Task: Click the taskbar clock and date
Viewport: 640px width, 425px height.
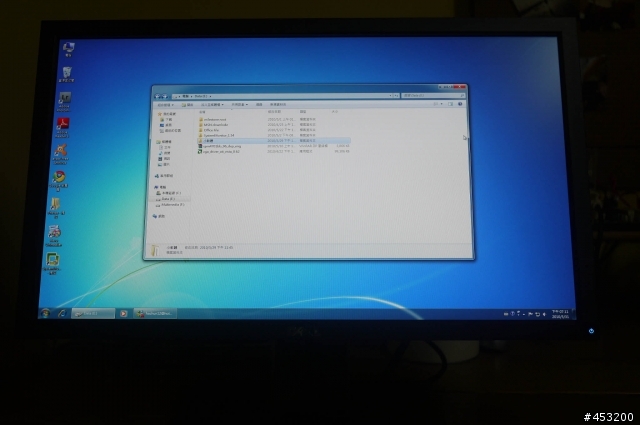Action: tap(560, 314)
